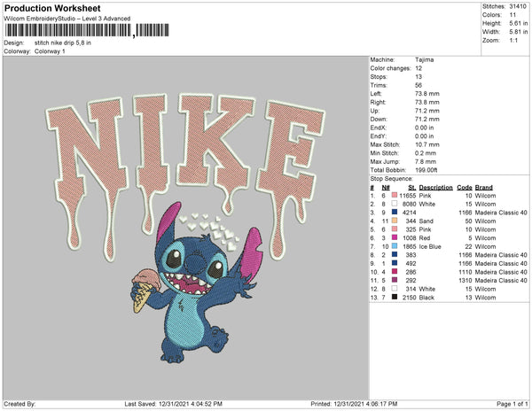
Task: Click the Max Jump value 7.8 mm
Action: (426, 161)
